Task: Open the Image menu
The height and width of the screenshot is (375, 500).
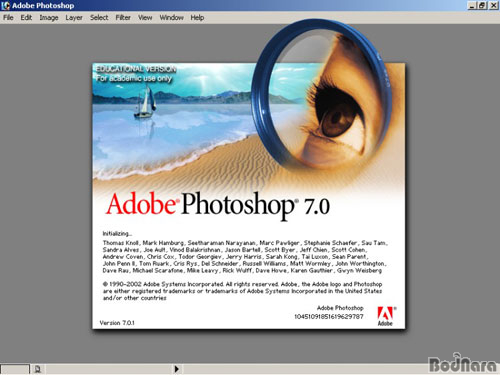Action: click(49, 18)
